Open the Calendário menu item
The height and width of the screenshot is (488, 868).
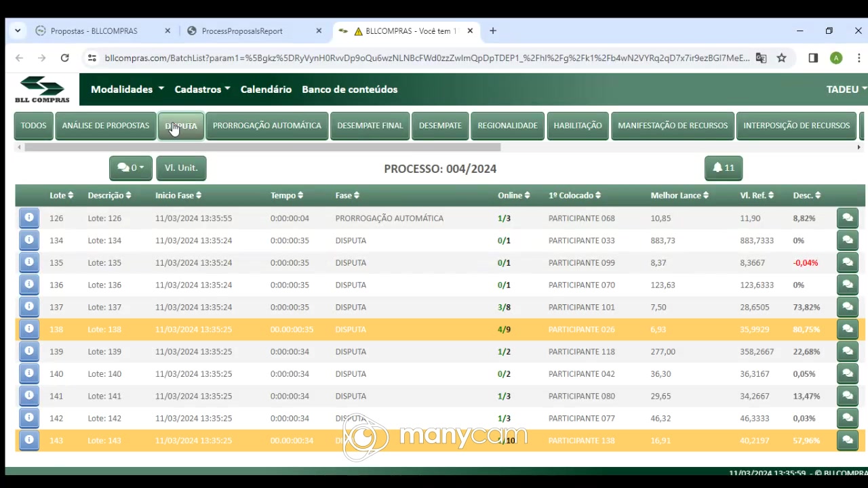pyautogui.click(x=266, y=89)
